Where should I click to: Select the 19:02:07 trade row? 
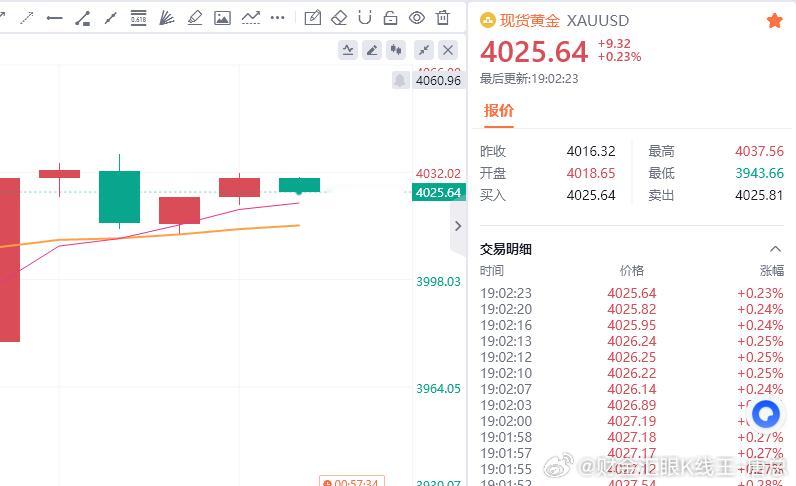tap(632, 389)
